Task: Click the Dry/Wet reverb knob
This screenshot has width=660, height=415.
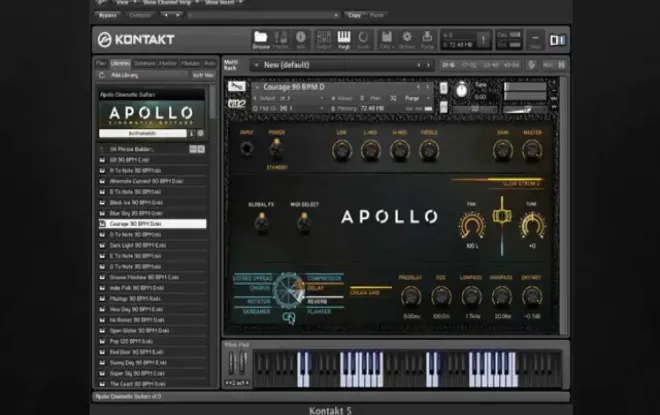Action: [x=532, y=296]
